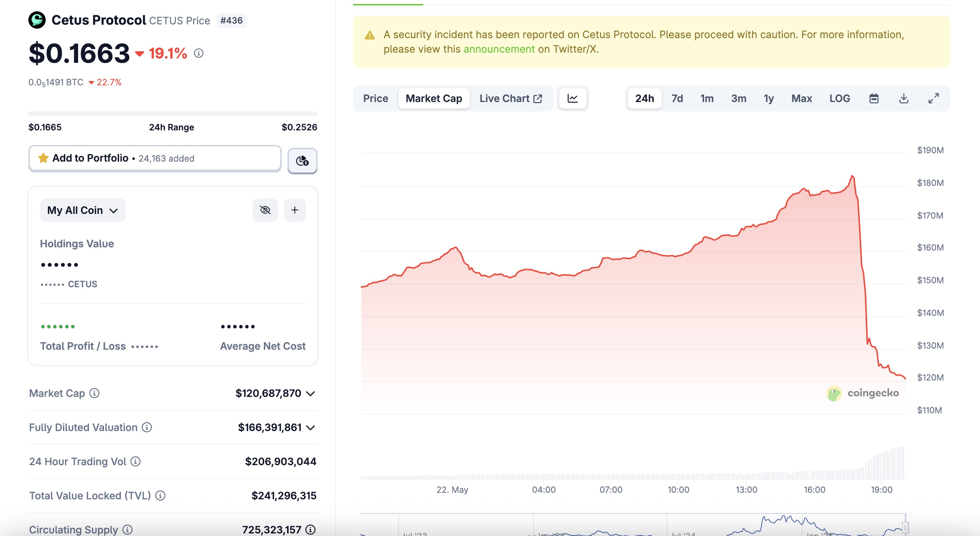Toggle LOG scale on chart
Viewport: 980px width, 536px height.
click(839, 98)
